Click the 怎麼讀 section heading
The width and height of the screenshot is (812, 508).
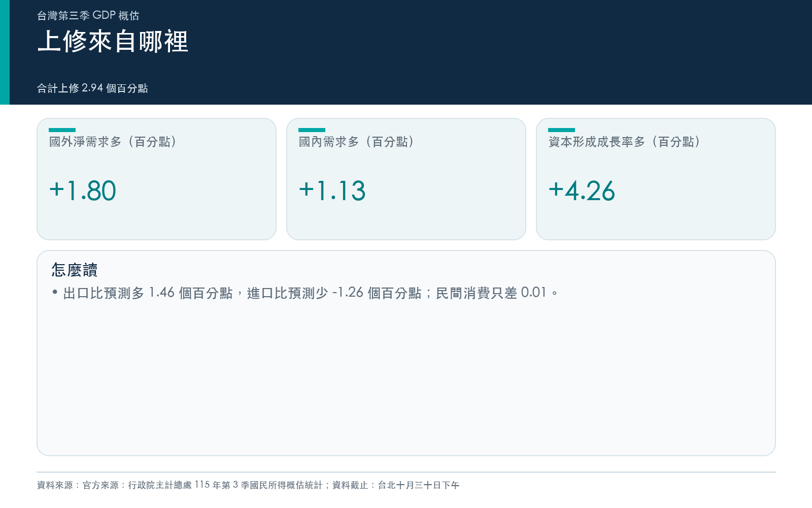(x=74, y=270)
